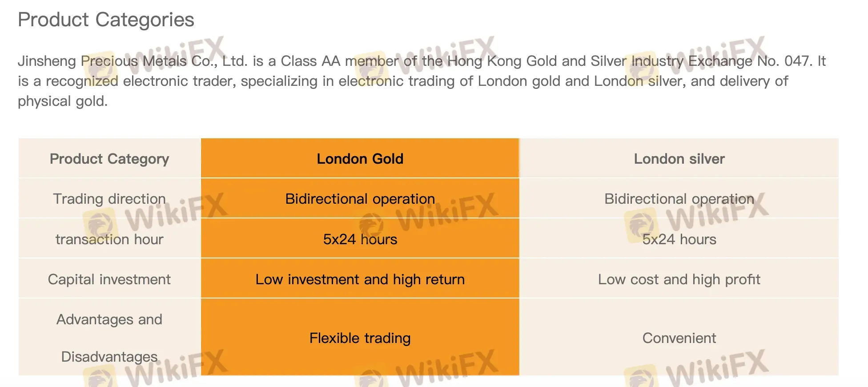Viewport: 868px width, 387px height.
Task: Click the Product Categories heading
Action: pos(106,20)
